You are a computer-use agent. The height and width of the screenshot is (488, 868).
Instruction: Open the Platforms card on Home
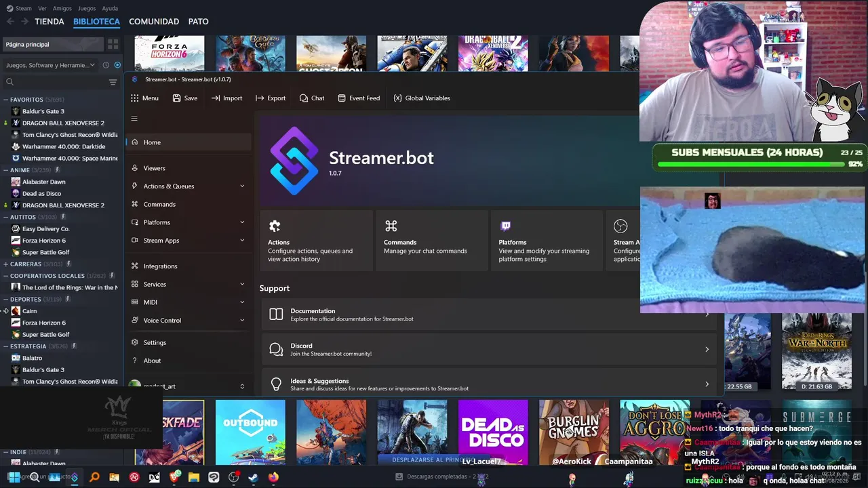click(547, 241)
